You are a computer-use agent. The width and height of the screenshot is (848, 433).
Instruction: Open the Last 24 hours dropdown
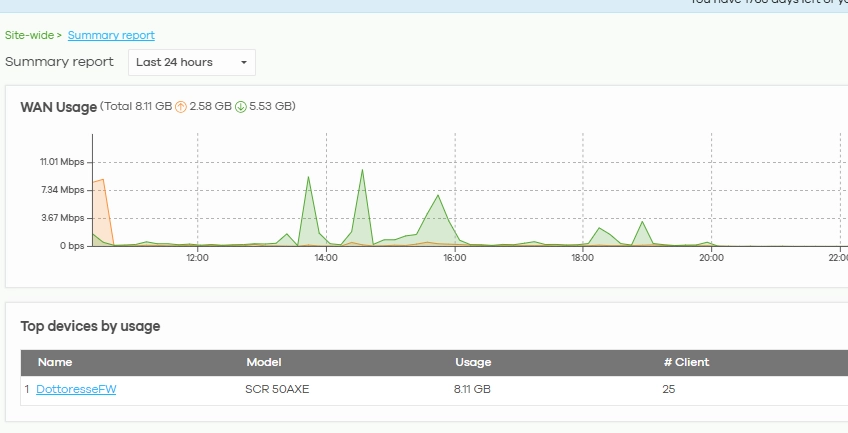(192, 63)
